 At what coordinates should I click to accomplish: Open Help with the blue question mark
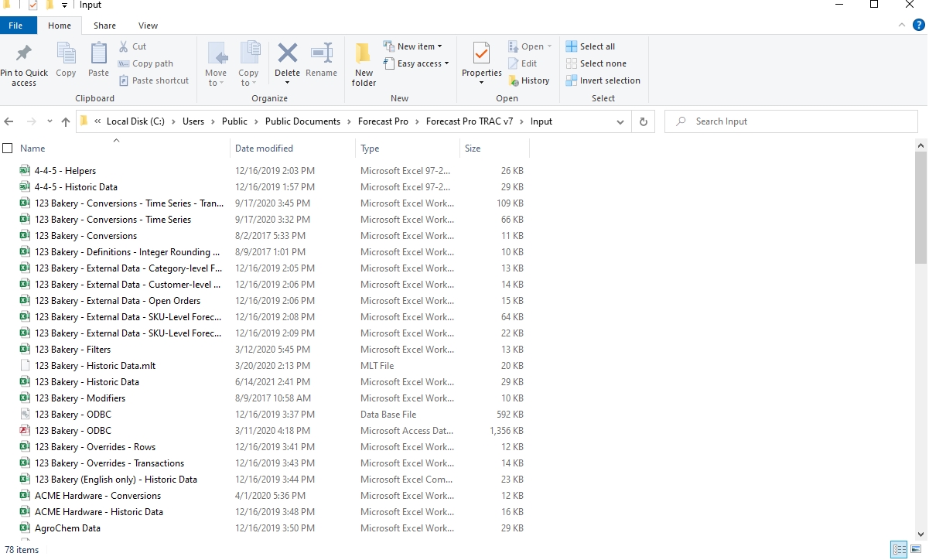[x=919, y=25]
